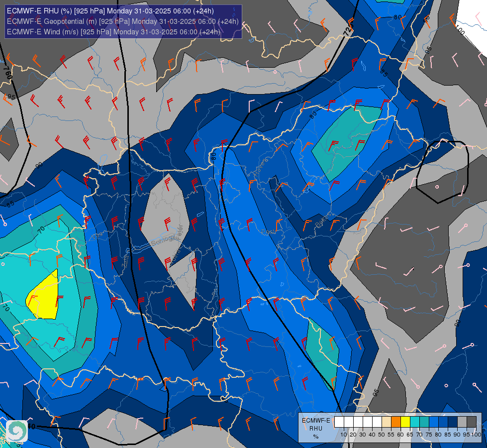487x448 pixels.
Task: Pick the dark gray 95-100 legend swatch
Action: pyautogui.click(x=472, y=422)
